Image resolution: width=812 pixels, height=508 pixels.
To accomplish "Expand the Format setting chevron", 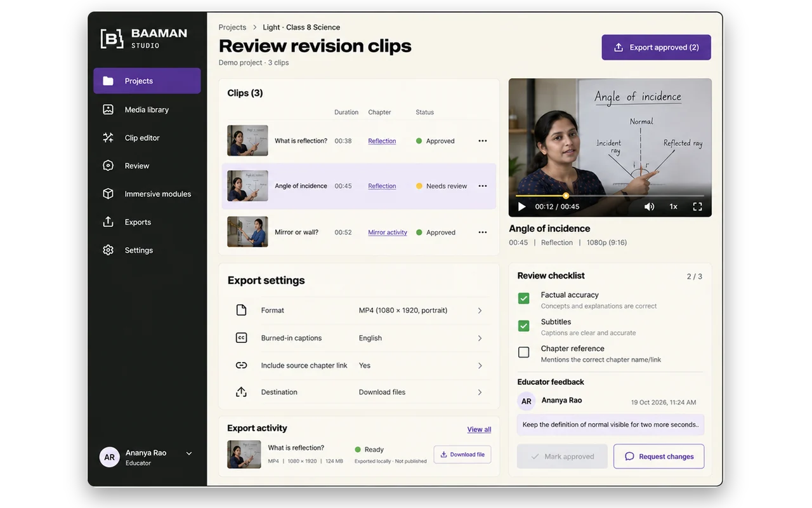I will coord(480,311).
